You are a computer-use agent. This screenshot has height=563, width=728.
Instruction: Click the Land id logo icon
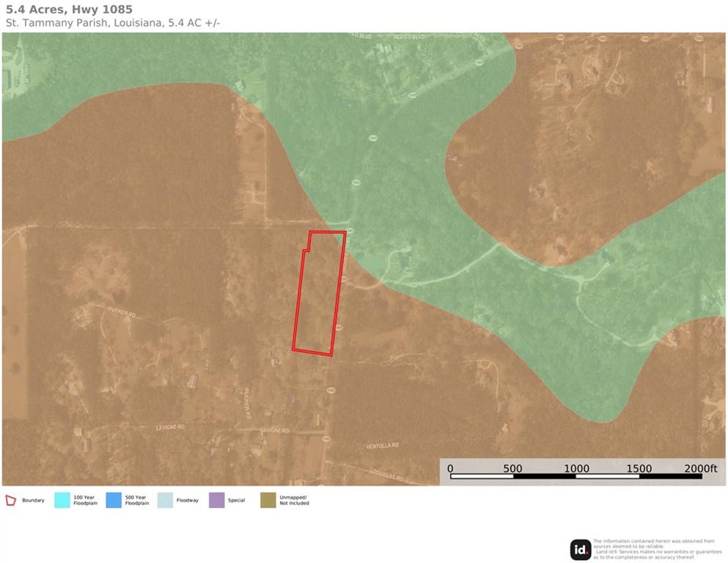tap(581, 550)
